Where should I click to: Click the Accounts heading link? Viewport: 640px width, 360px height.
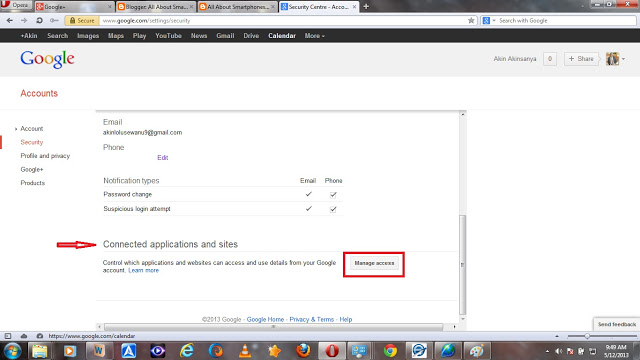(39, 93)
